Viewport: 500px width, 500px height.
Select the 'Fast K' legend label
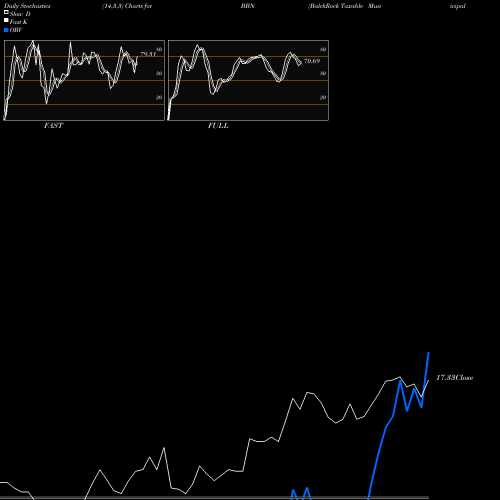click(x=19, y=22)
